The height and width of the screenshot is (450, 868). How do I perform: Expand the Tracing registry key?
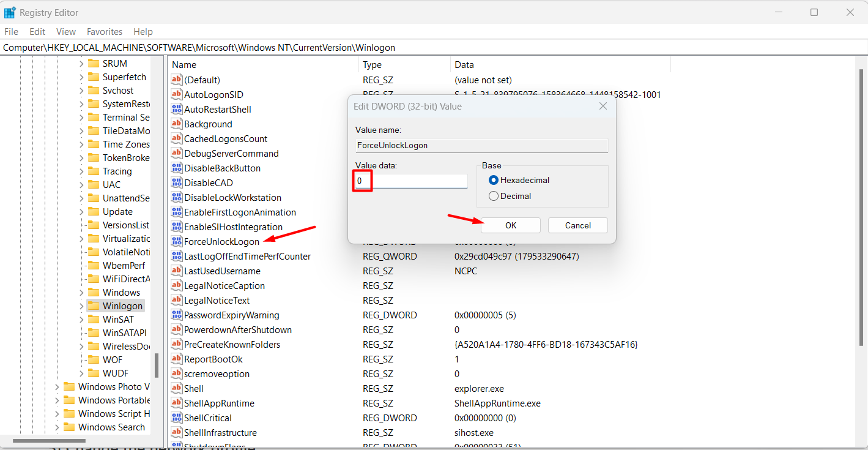pos(82,171)
